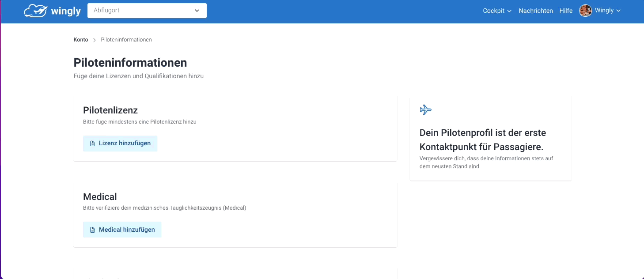Viewport: 644px width, 279px height.
Task: Expand the Abflugort chevron arrow
Action: (x=197, y=11)
